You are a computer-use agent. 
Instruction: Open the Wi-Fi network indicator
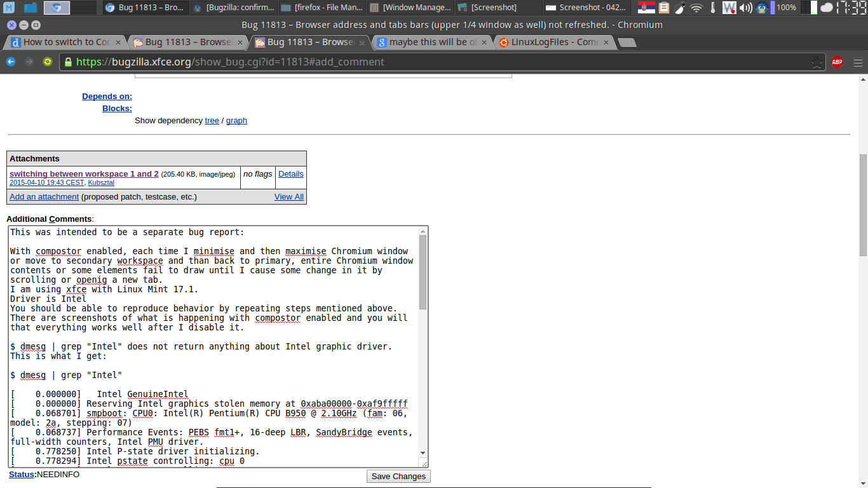(696, 8)
